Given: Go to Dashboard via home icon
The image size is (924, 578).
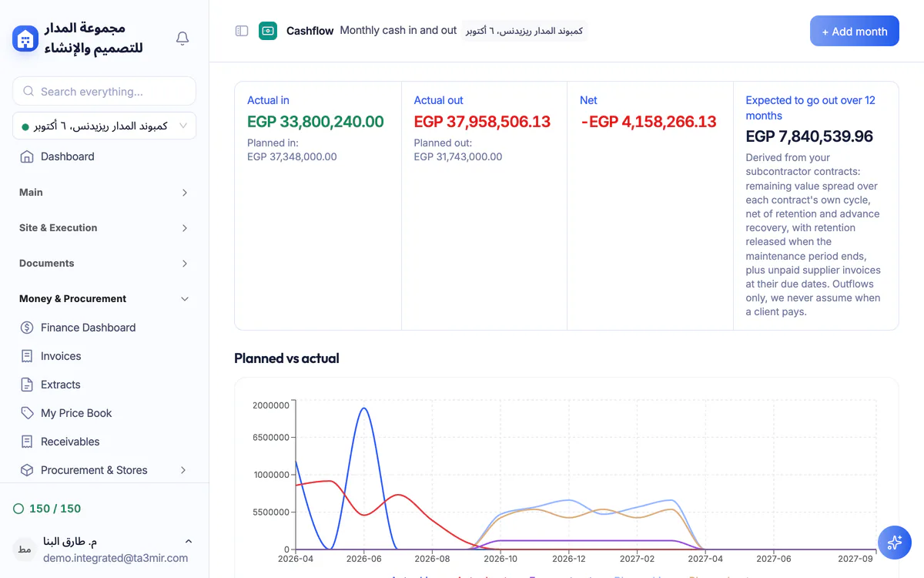Looking at the screenshot, I should tap(27, 156).
